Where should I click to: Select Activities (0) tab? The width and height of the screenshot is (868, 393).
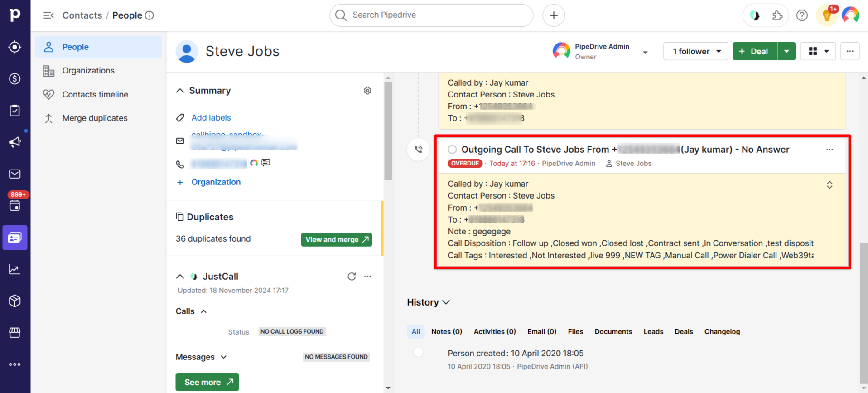click(x=495, y=332)
